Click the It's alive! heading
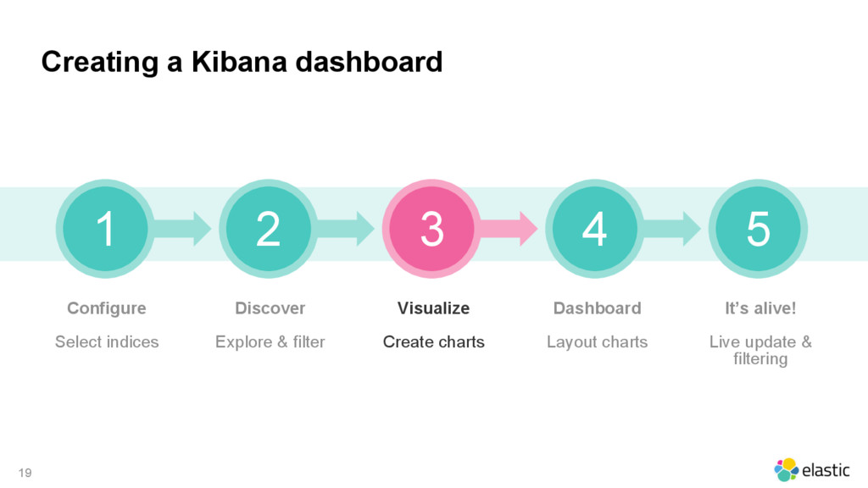868x488 pixels. (760, 308)
